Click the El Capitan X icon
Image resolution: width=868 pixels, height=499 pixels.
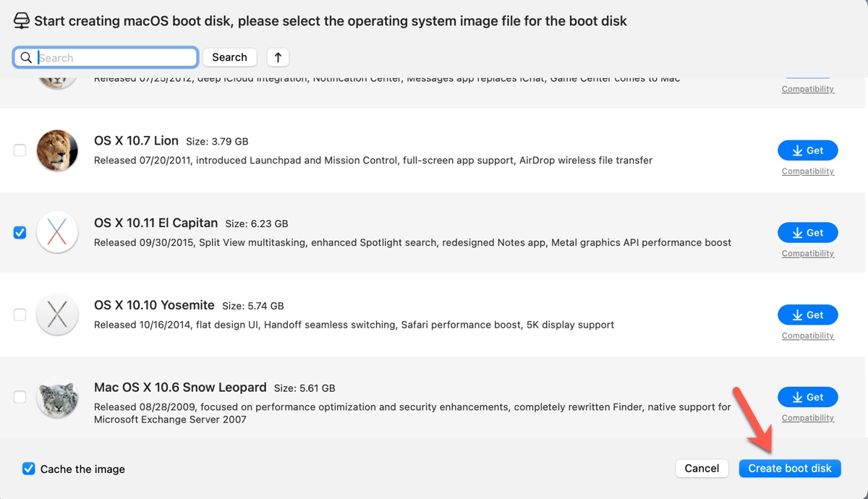(57, 233)
